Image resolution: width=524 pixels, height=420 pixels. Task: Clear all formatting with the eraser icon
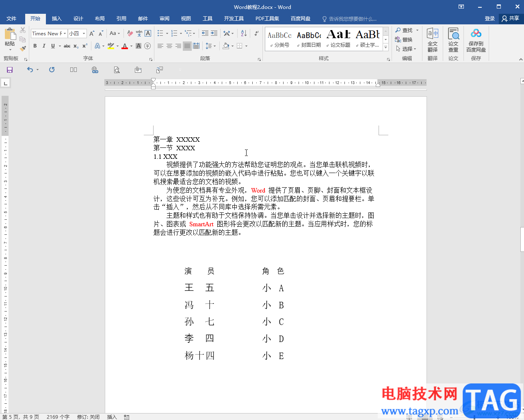coord(130,33)
